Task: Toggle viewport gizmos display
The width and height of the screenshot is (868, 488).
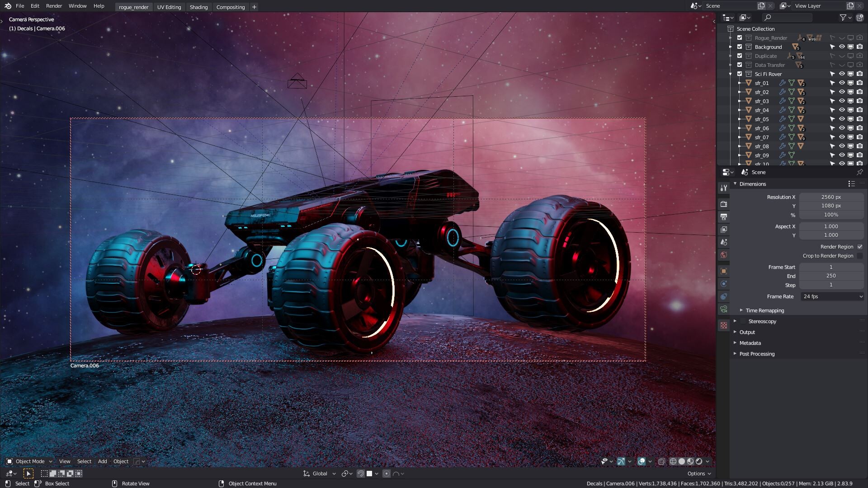Action: (x=621, y=461)
